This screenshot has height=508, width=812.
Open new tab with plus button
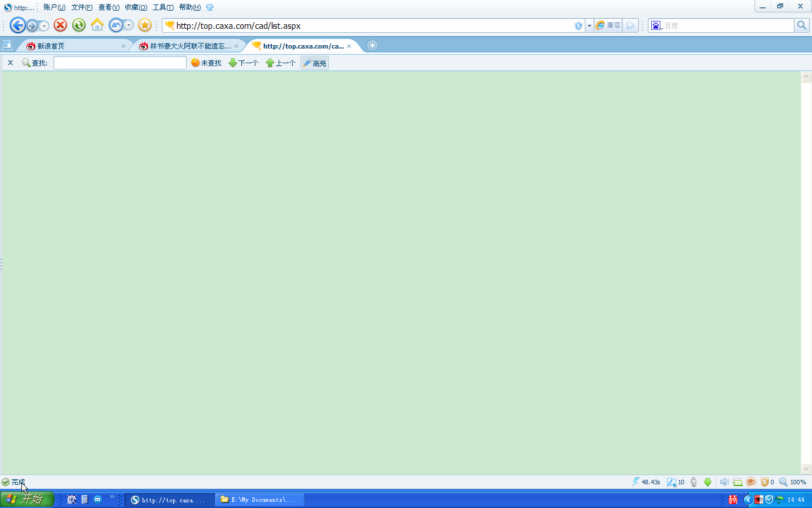pos(372,46)
